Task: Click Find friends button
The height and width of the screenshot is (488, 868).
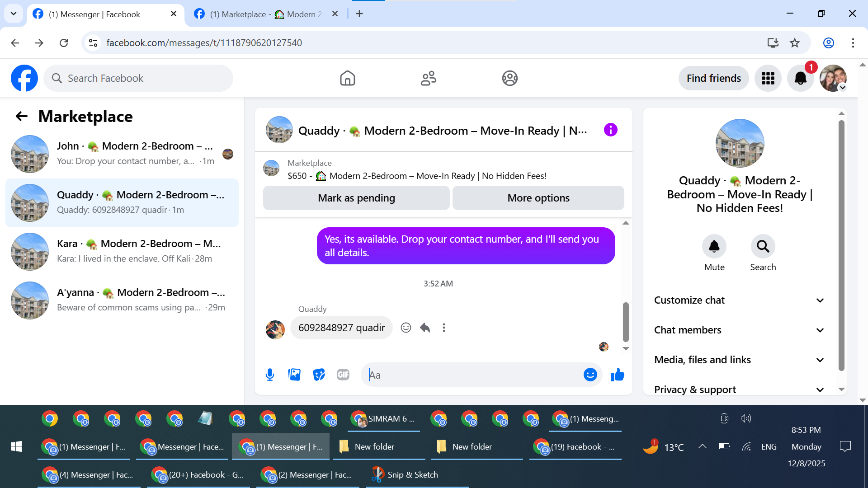Action: pyautogui.click(x=714, y=78)
